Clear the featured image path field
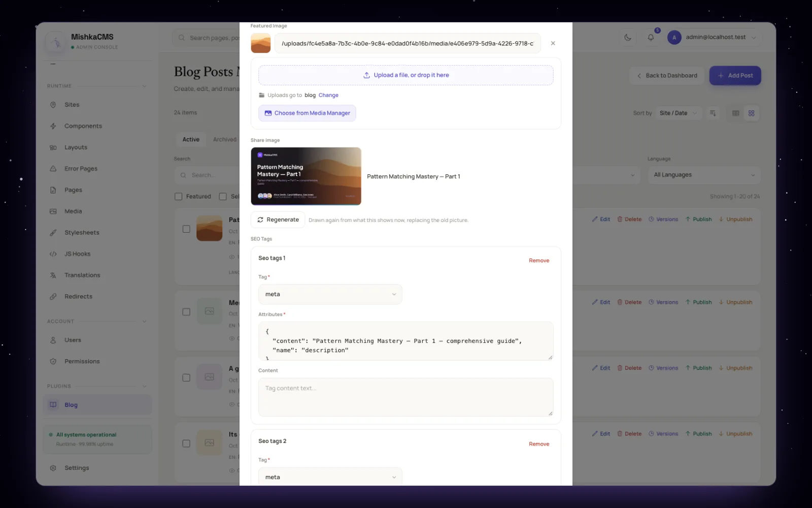 pos(553,44)
